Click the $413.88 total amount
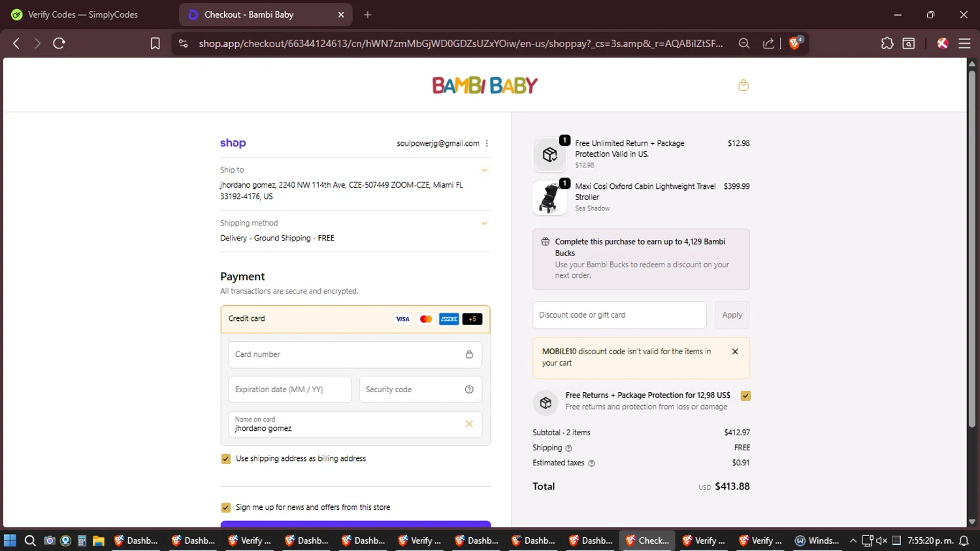Screen dimensions: 980x551 [x=732, y=487]
